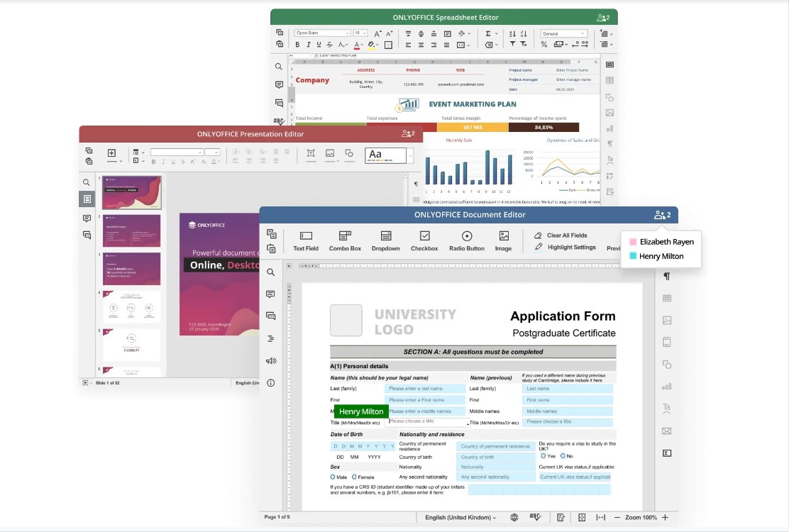789x532 pixels.
Task: Open navigation headings panel in Document Editor
Action: pyautogui.click(x=271, y=338)
